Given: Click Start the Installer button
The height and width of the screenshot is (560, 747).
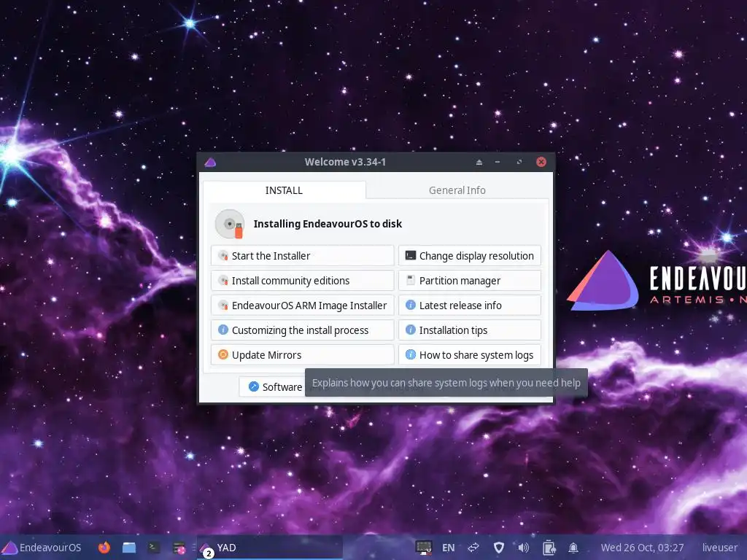Looking at the screenshot, I should pos(303,256).
